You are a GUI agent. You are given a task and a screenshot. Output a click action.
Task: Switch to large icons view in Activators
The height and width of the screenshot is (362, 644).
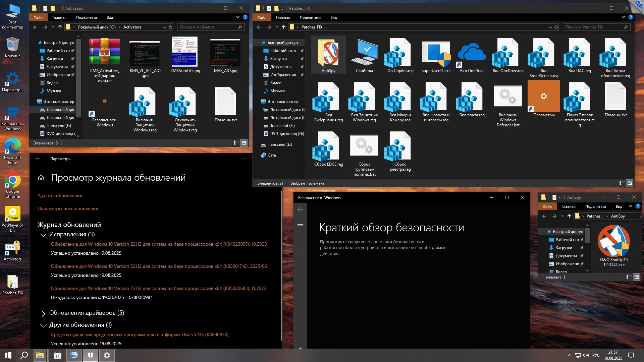244,143
